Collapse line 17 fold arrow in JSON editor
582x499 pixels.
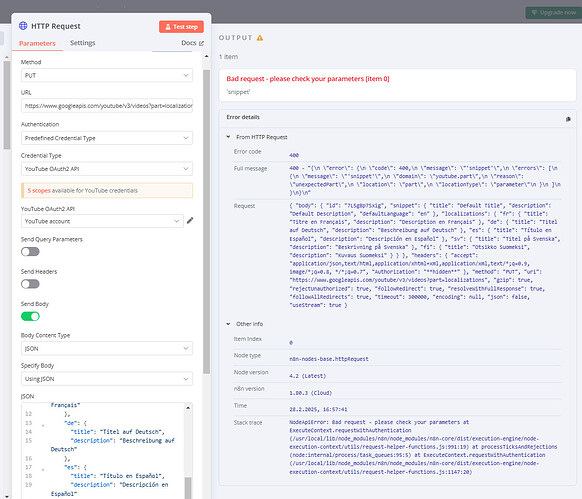click(43, 469)
